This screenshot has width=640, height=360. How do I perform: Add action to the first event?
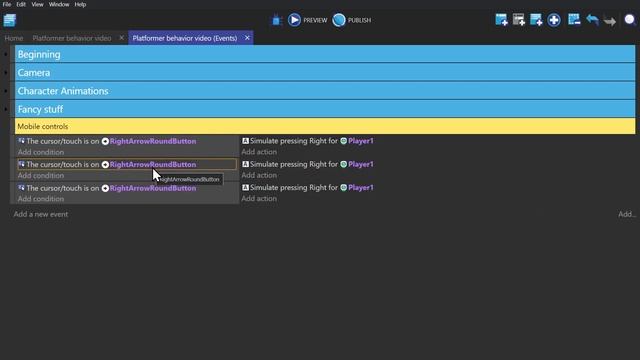pos(259,152)
